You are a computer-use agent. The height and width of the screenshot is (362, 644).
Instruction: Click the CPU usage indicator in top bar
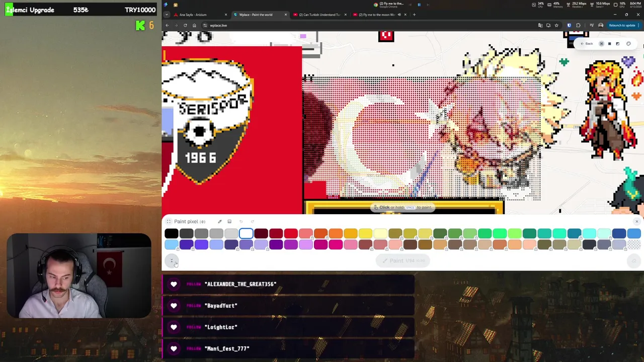(538, 5)
